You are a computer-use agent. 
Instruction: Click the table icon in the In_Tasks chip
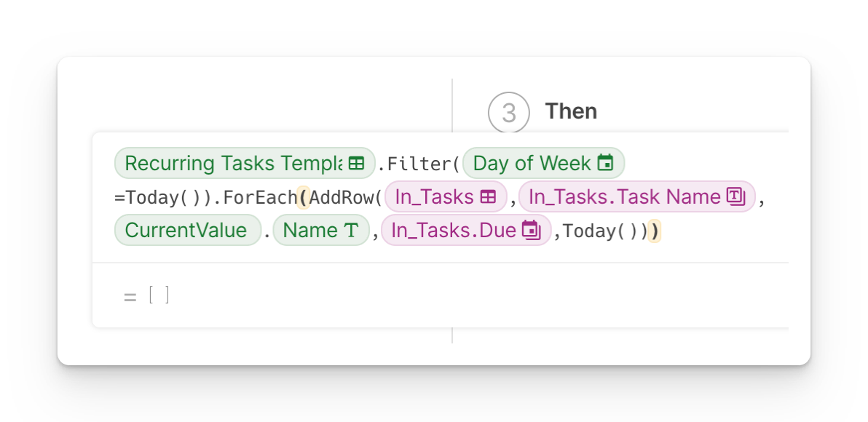(488, 197)
